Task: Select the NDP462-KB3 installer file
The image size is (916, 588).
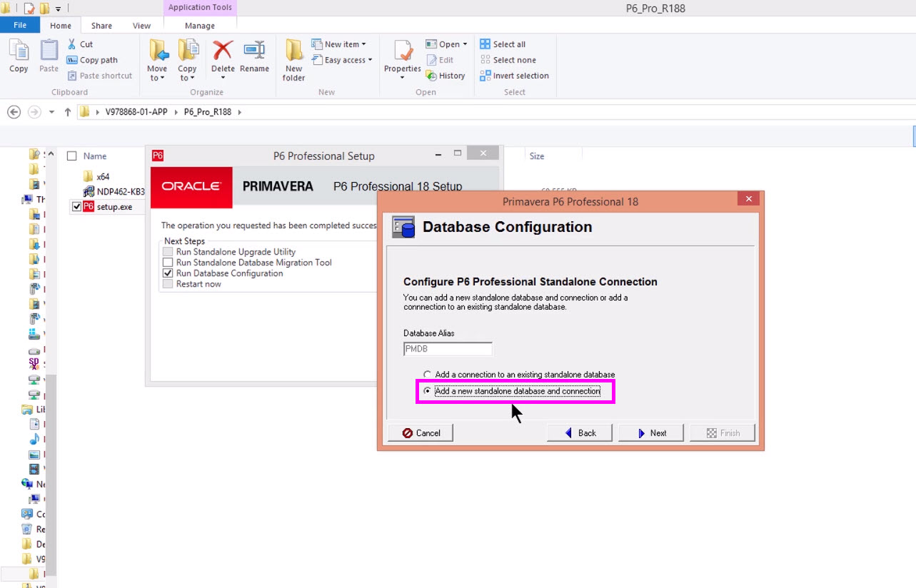Action: pyautogui.click(x=114, y=191)
